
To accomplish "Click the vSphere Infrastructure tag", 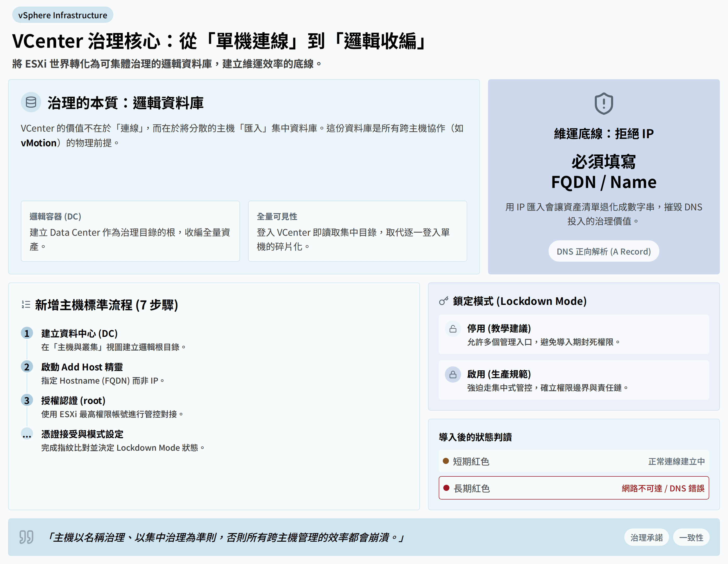I will click(x=63, y=15).
